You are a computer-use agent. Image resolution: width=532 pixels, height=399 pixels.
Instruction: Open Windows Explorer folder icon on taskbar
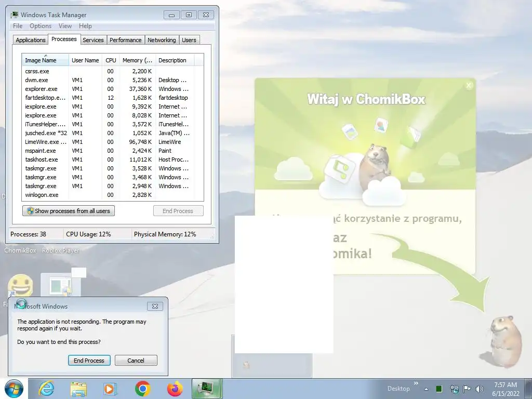pos(78,389)
